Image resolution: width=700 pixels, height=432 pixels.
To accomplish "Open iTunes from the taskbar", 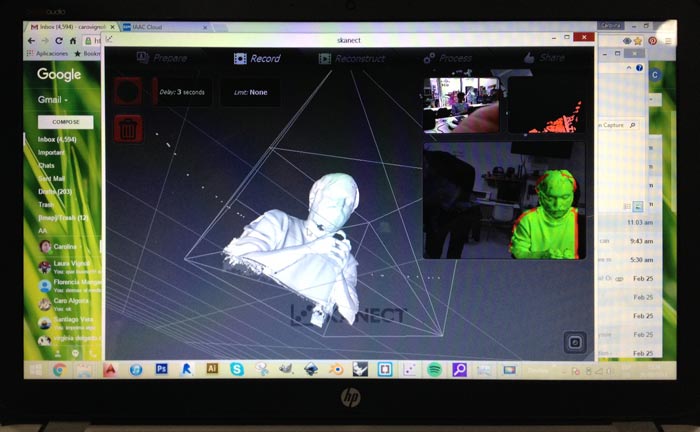I will pos(136,370).
